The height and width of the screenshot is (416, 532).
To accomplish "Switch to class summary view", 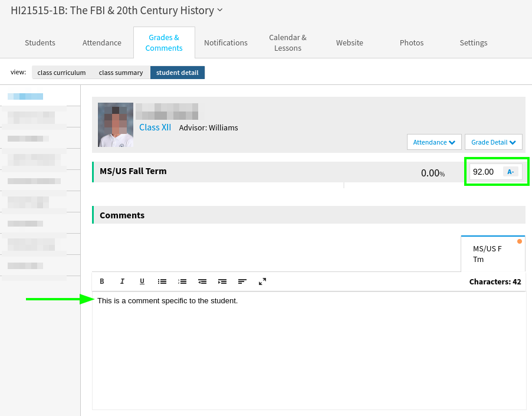I will [121, 73].
